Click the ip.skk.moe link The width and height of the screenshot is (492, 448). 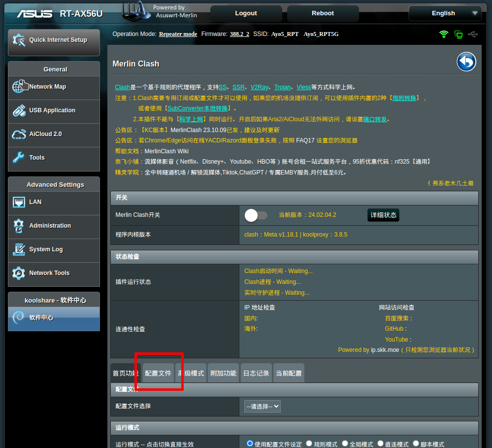coord(385,350)
